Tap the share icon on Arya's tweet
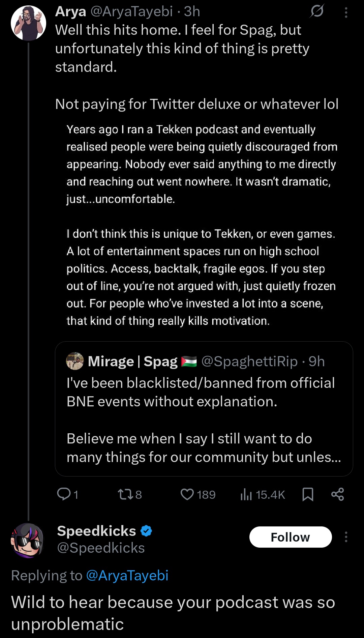364x638 pixels. coord(337,494)
